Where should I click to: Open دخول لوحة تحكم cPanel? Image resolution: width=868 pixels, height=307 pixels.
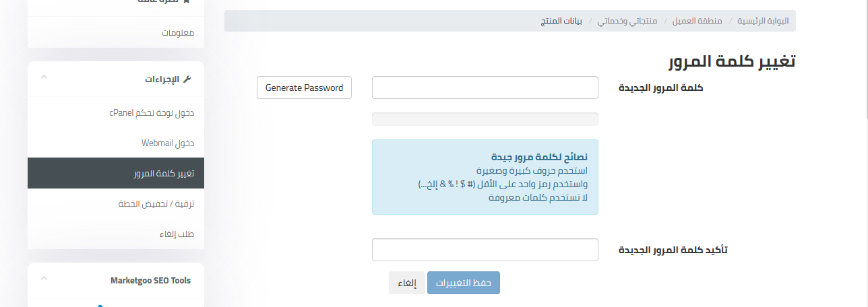click(152, 112)
